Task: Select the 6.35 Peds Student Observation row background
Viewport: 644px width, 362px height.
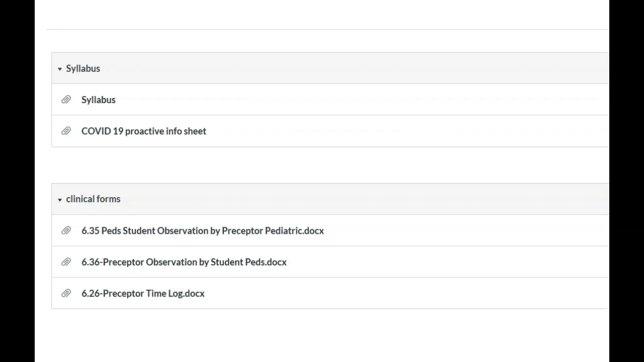Action: coord(463,231)
